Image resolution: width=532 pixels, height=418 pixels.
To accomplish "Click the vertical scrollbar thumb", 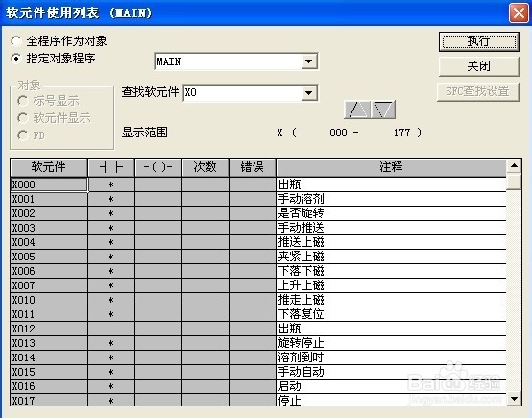I will (514, 182).
